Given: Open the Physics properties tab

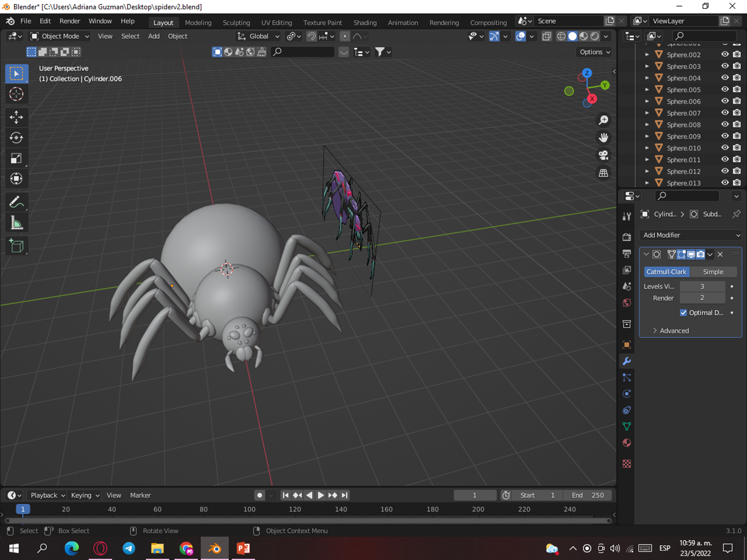Looking at the screenshot, I should point(627,394).
